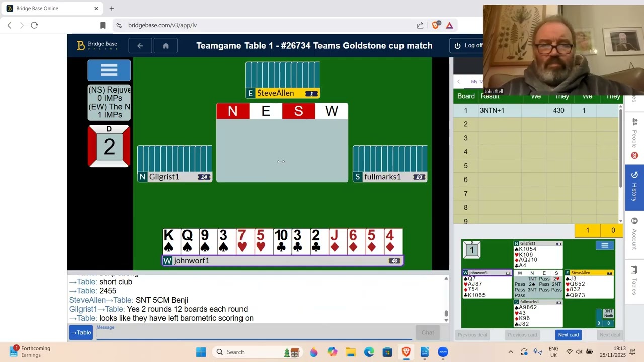Click SteveAllen East player name
This screenshot has width=644, height=362.
(x=275, y=93)
